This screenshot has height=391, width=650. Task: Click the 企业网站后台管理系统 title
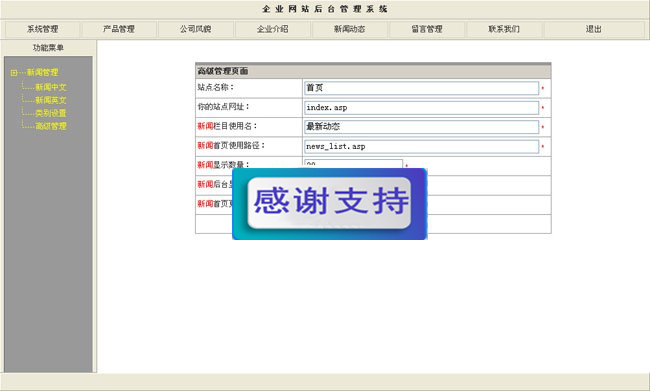click(x=325, y=9)
